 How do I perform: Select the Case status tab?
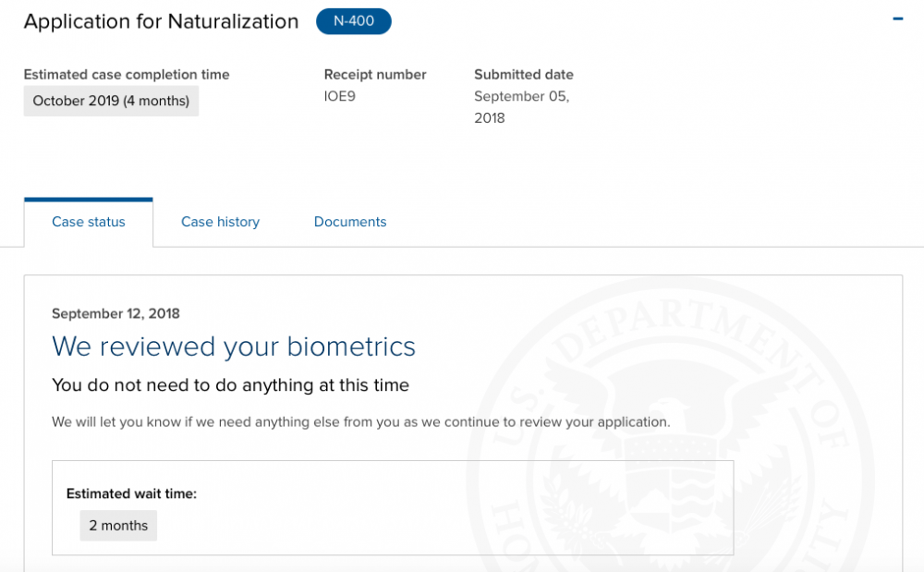(89, 222)
